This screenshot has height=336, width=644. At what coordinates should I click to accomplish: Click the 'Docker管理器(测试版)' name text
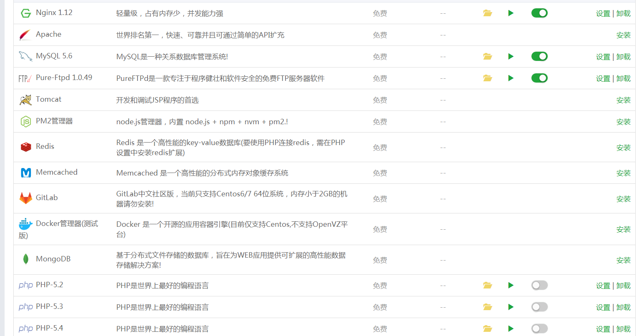58,229
